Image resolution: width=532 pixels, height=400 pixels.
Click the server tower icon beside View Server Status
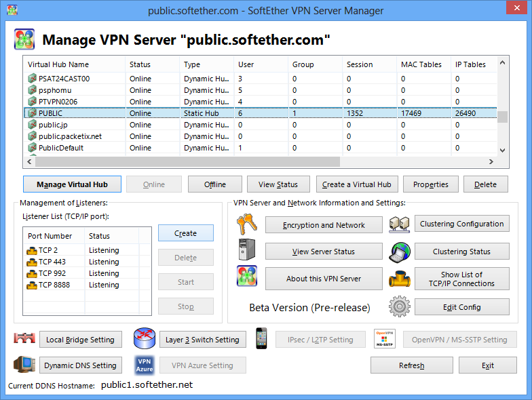tap(247, 249)
